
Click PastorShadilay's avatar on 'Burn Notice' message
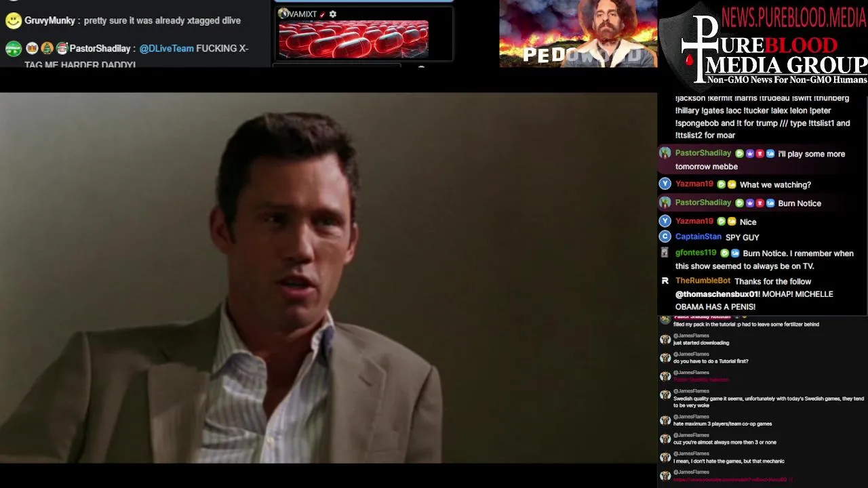(665, 202)
